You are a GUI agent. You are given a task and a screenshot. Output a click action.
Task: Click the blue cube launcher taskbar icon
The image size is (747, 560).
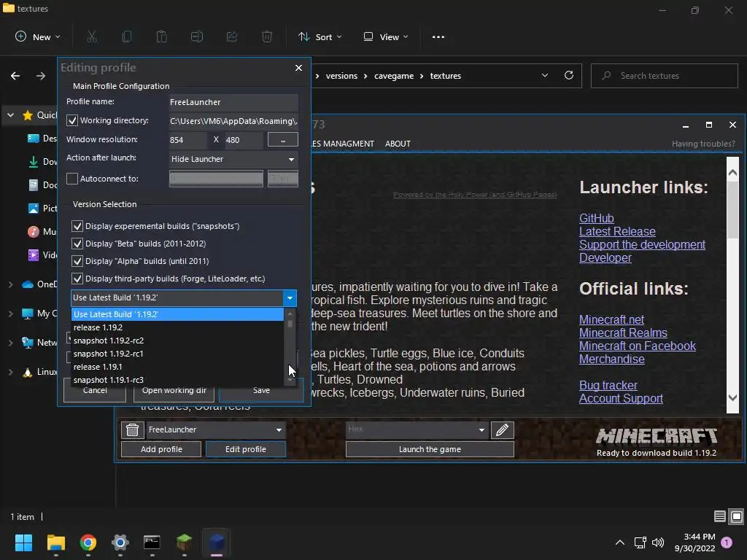216,542
